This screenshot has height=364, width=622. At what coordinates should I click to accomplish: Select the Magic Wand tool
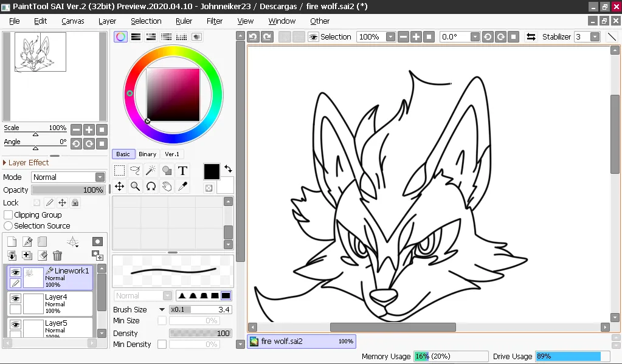(x=151, y=171)
